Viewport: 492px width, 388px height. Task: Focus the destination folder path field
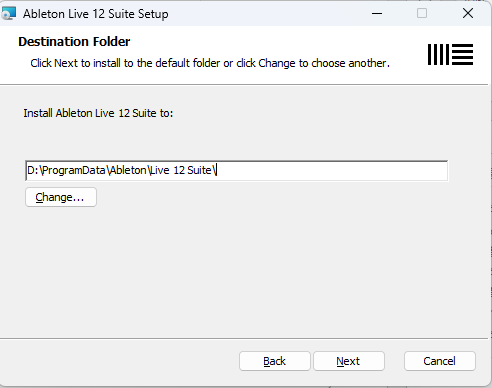tap(237, 171)
